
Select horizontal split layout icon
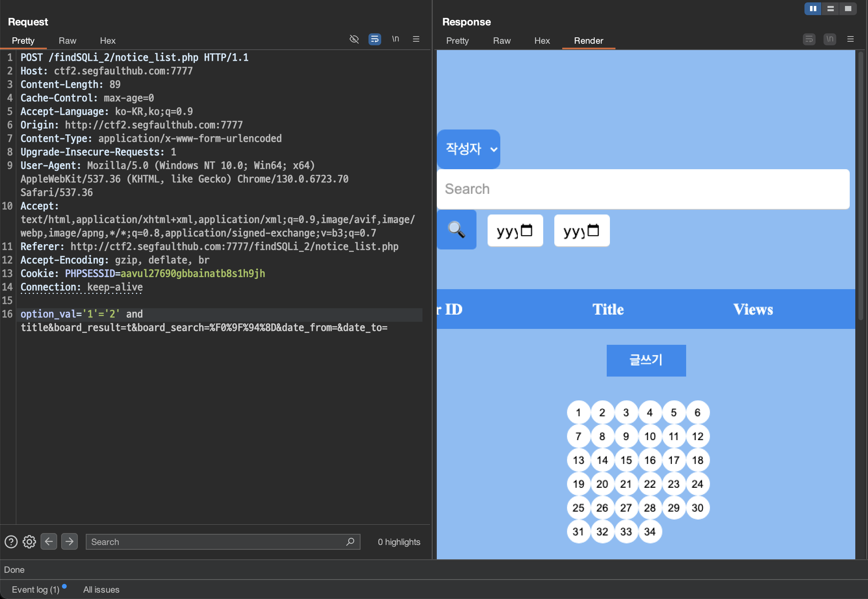click(x=830, y=9)
